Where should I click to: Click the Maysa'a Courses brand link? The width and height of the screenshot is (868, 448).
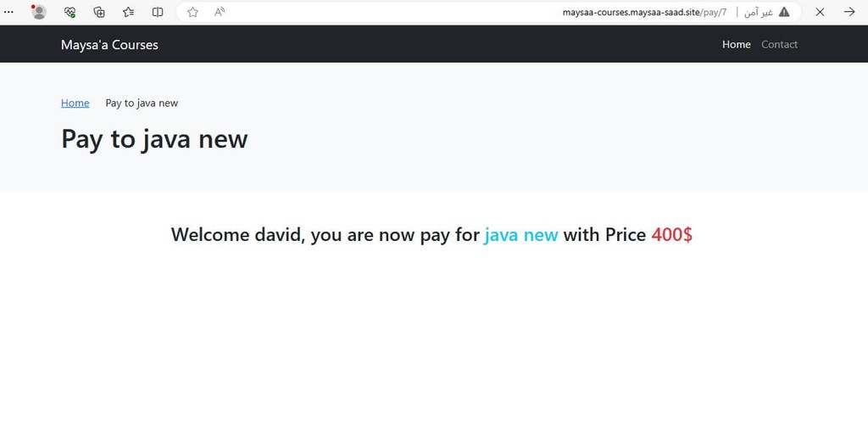click(109, 45)
